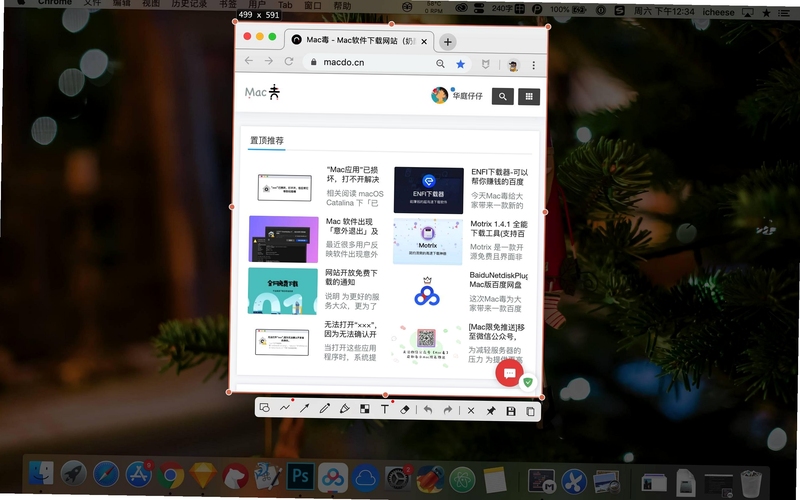
Task: Open the red chat bubble button
Action: [x=509, y=373]
